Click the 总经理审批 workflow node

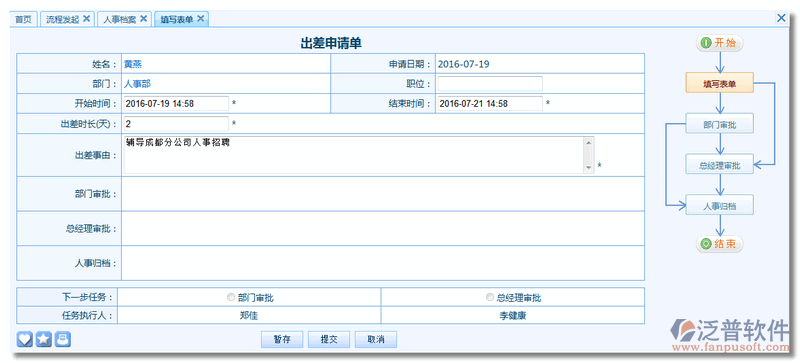coord(719,164)
